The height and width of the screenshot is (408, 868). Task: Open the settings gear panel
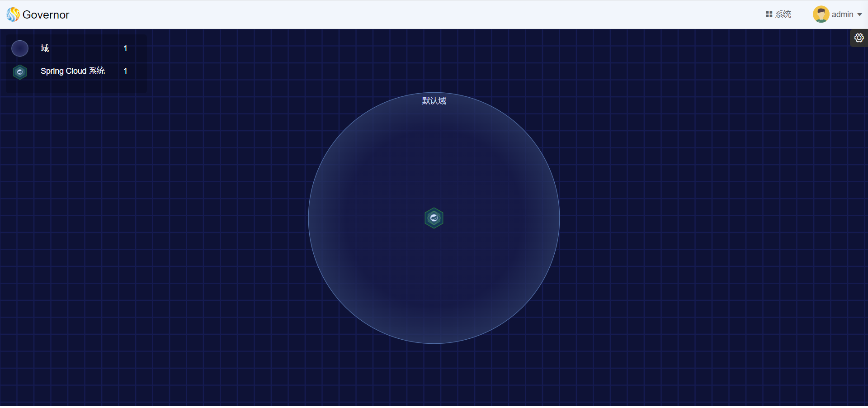pyautogui.click(x=859, y=38)
